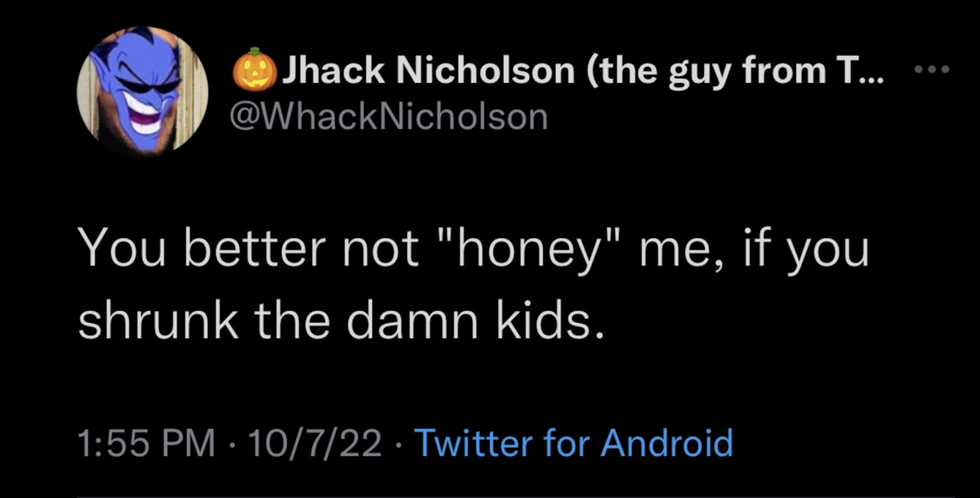
Task: Click the 10/7/22 date
Action: [315, 443]
